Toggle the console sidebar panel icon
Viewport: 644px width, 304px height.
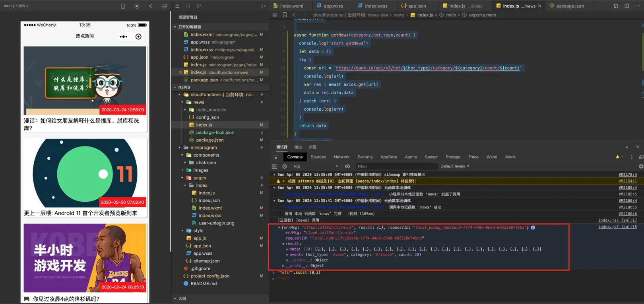[x=275, y=166]
